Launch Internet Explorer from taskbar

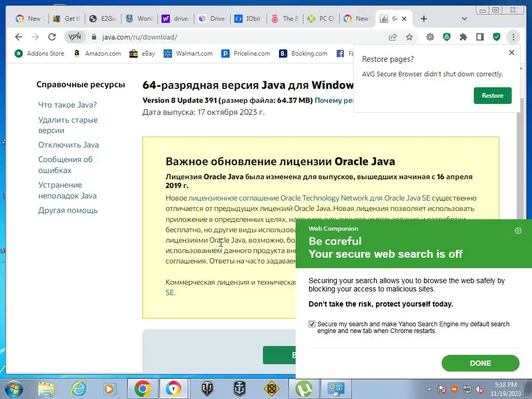pyautogui.click(x=79, y=389)
